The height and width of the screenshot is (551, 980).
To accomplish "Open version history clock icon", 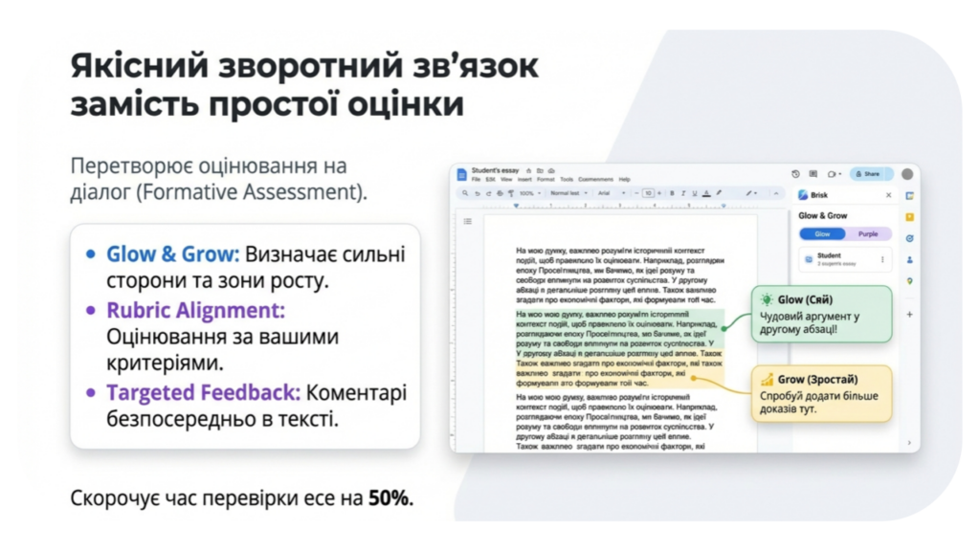I will click(x=795, y=174).
